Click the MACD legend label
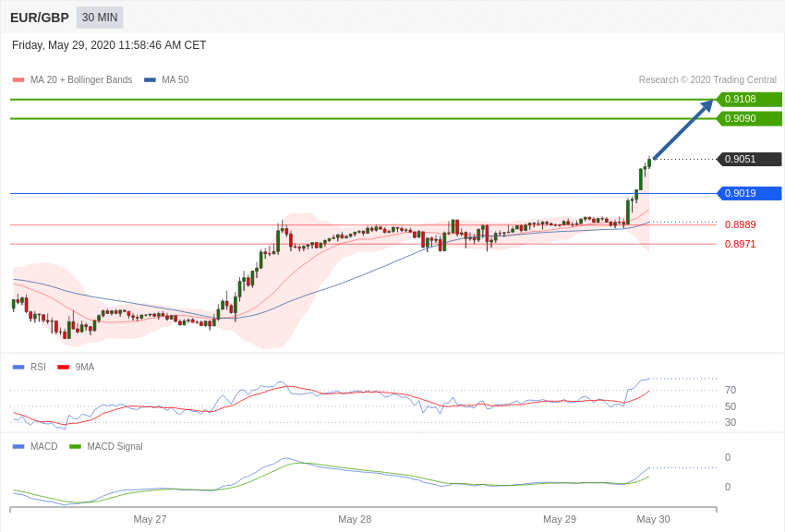785x532 pixels. [44, 446]
